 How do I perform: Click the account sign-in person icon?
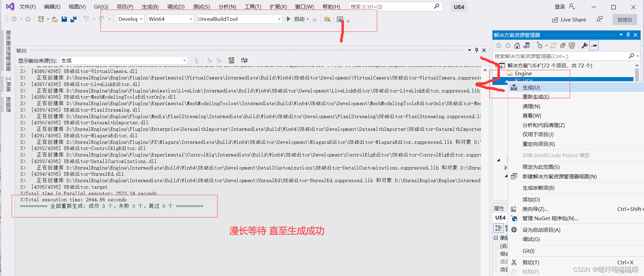pyautogui.click(x=572, y=7)
